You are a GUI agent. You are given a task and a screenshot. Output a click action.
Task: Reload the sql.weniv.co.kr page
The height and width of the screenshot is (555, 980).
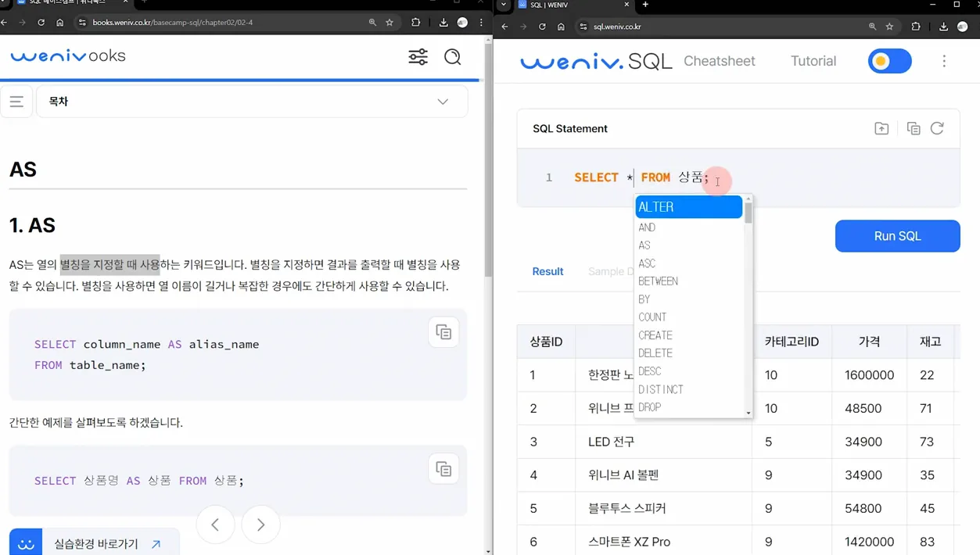(542, 27)
